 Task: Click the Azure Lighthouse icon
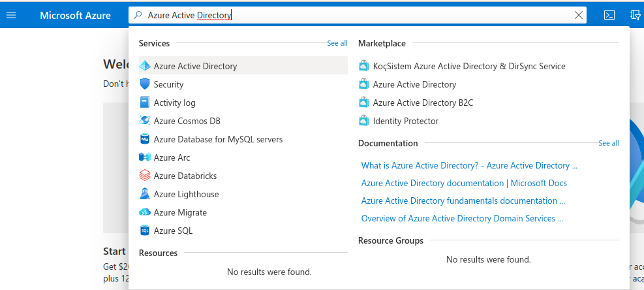(x=145, y=194)
